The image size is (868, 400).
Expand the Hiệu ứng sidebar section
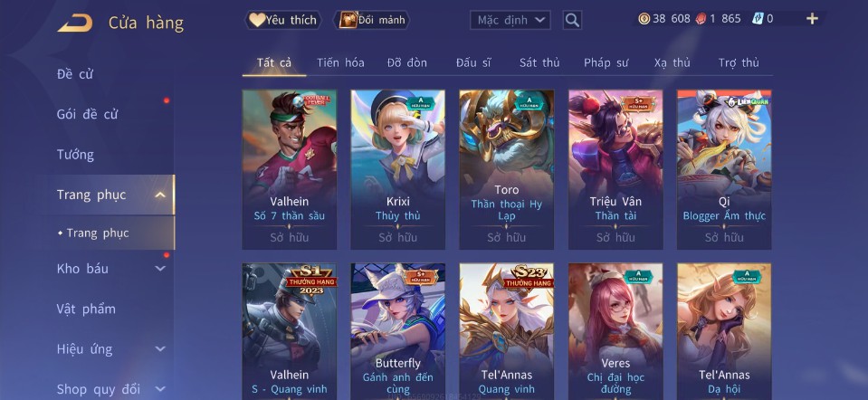160,349
